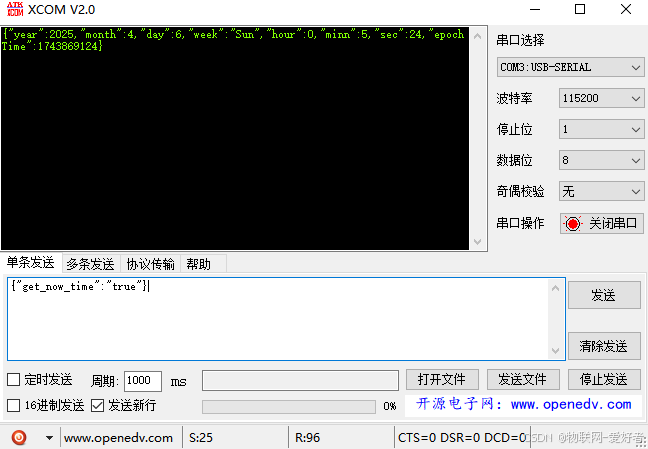Uncheck the 发送新行 send newline checkbox
Viewport: 648px width, 449px height.
pyautogui.click(x=98, y=405)
